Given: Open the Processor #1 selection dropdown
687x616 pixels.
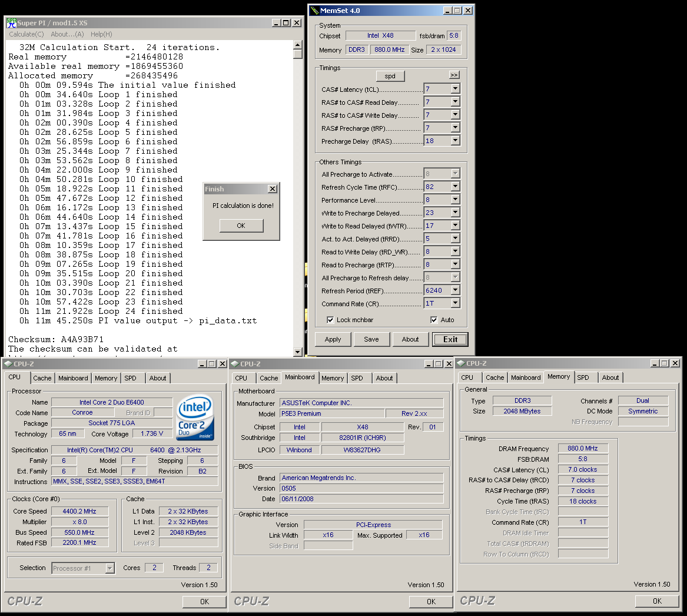Looking at the screenshot, I should pyautogui.click(x=110, y=568).
